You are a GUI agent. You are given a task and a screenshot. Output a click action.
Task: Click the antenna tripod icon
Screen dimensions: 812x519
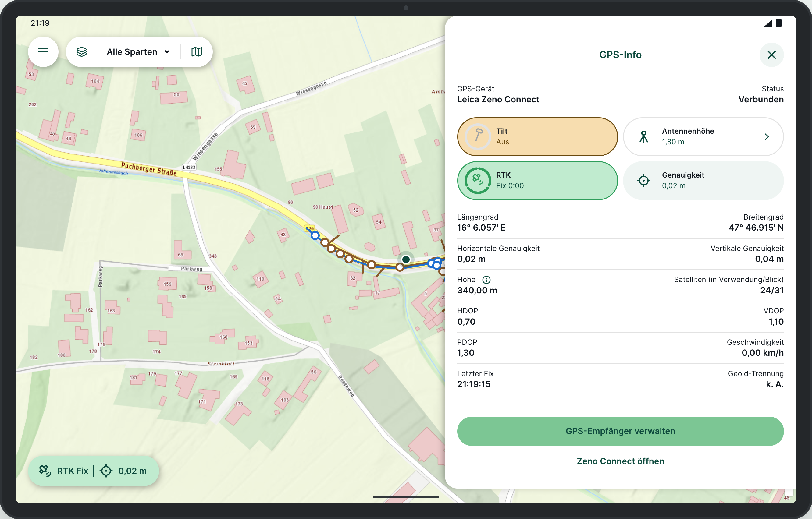[x=644, y=137]
